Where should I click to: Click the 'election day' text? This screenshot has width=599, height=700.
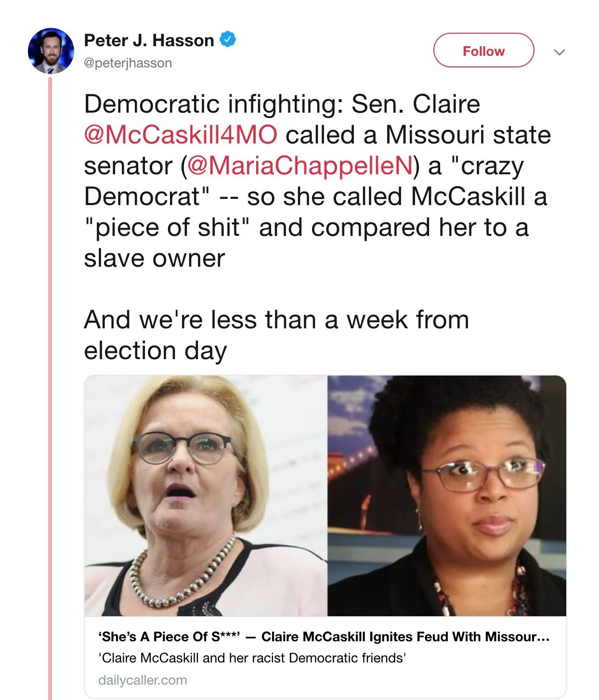(155, 350)
